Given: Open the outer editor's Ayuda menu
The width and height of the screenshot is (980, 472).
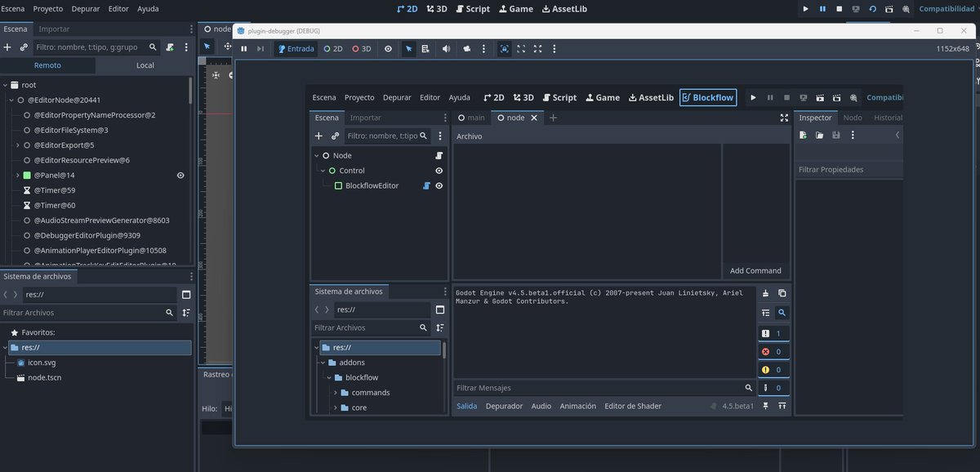Looking at the screenshot, I should point(148,8).
